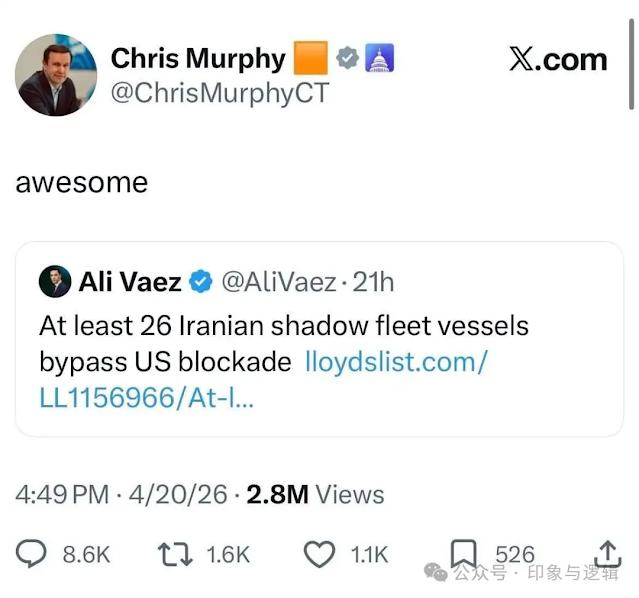
Task: Open the @ChrisMurphyCT handle
Action: [x=219, y=93]
